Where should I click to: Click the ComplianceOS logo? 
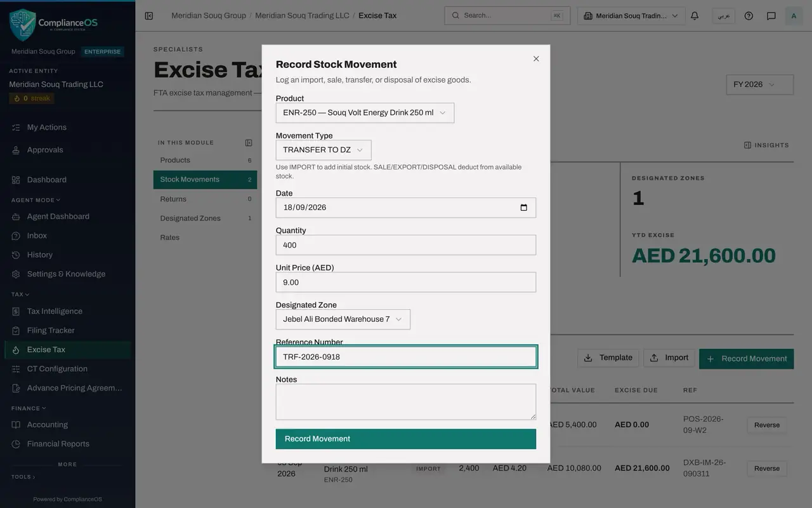point(54,24)
